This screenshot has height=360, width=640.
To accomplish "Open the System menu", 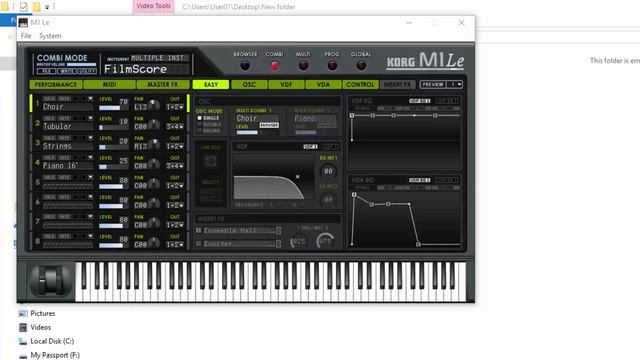I will pyautogui.click(x=50, y=36).
